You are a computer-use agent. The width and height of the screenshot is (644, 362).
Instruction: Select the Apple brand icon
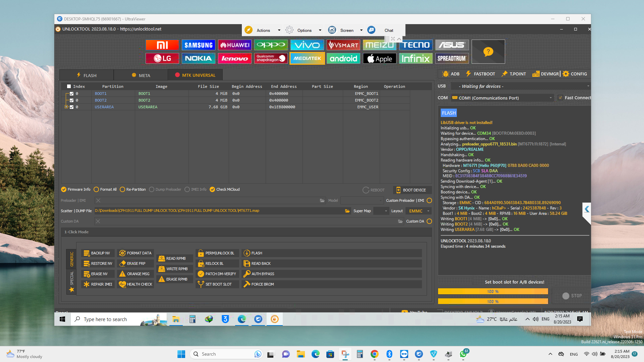coord(380,58)
